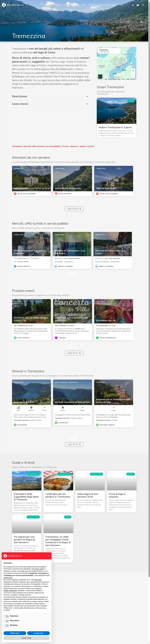Click VEDI TUTTE under attractions
The width and height of the screenshot is (150, 644).
click(x=74, y=209)
